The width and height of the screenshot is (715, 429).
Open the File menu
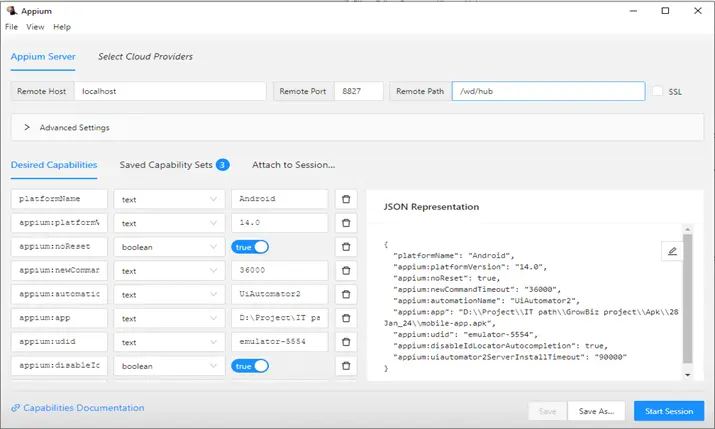(x=11, y=27)
